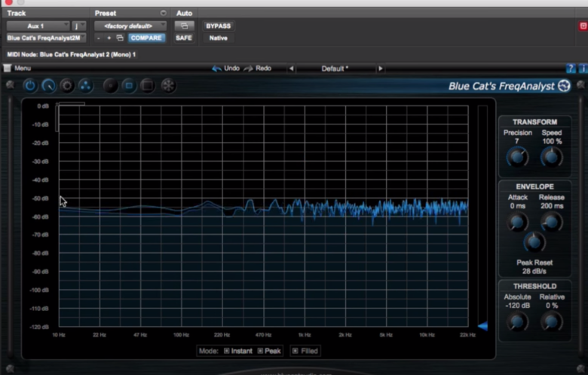
Task: Click the top-left corner screw icon
Action: 10,85
